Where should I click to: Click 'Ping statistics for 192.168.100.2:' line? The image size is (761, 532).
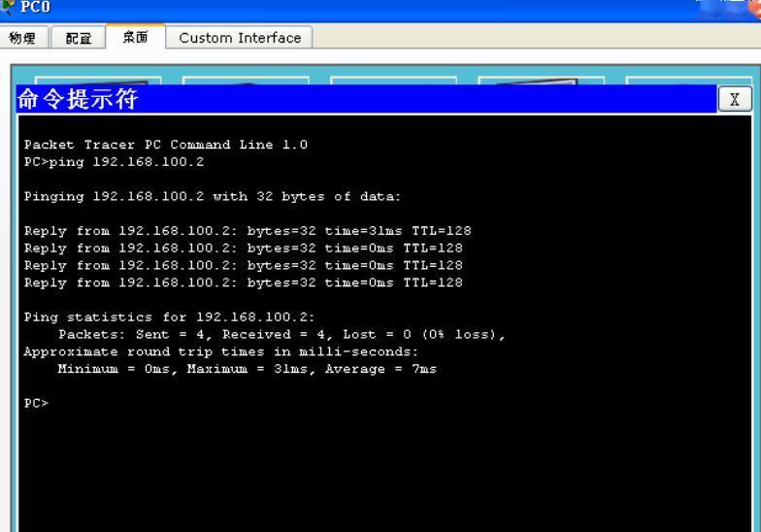tap(169, 316)
